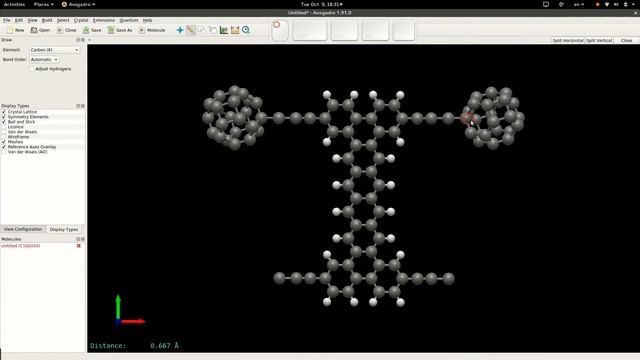The height and width of the screenshot is (360, 640).
Task: Float the Molecules panel
Action: click(78, 239)
